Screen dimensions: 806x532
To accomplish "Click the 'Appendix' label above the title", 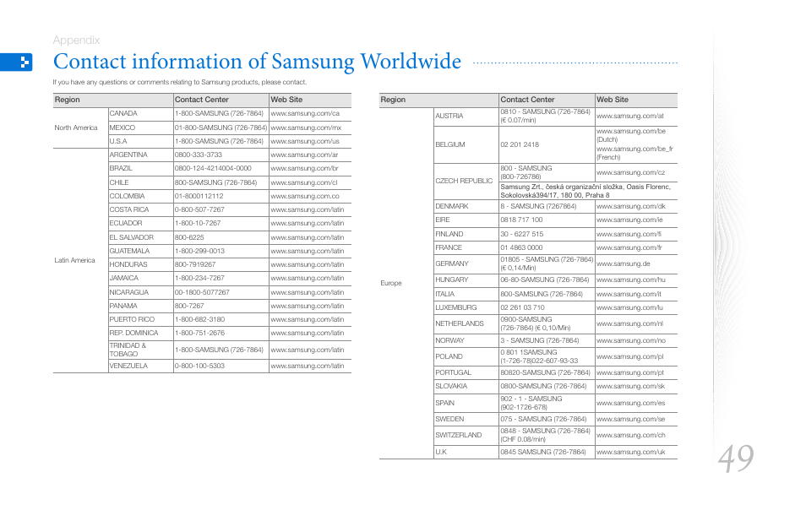I will point(76,40).
